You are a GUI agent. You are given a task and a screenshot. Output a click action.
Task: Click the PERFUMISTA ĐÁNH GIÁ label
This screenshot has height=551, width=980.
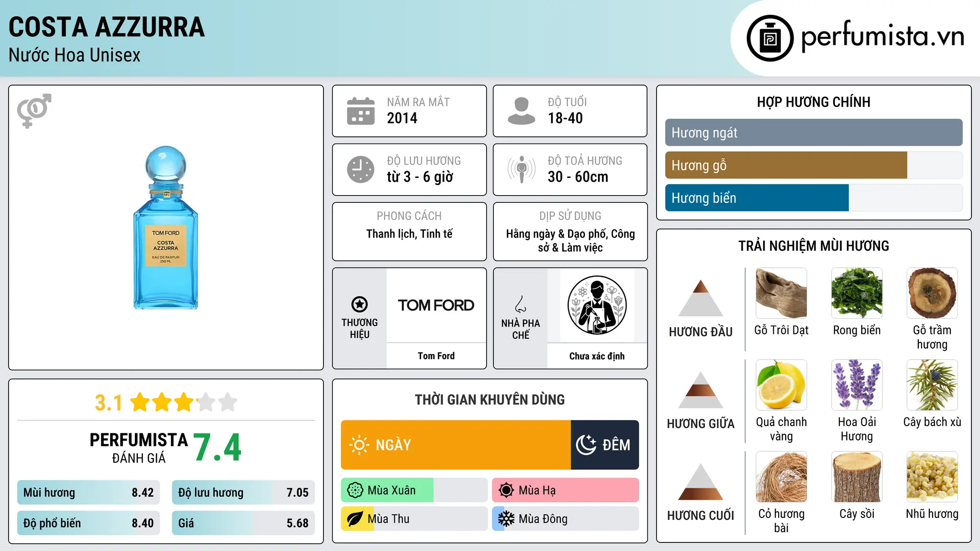tap(139, 448)
